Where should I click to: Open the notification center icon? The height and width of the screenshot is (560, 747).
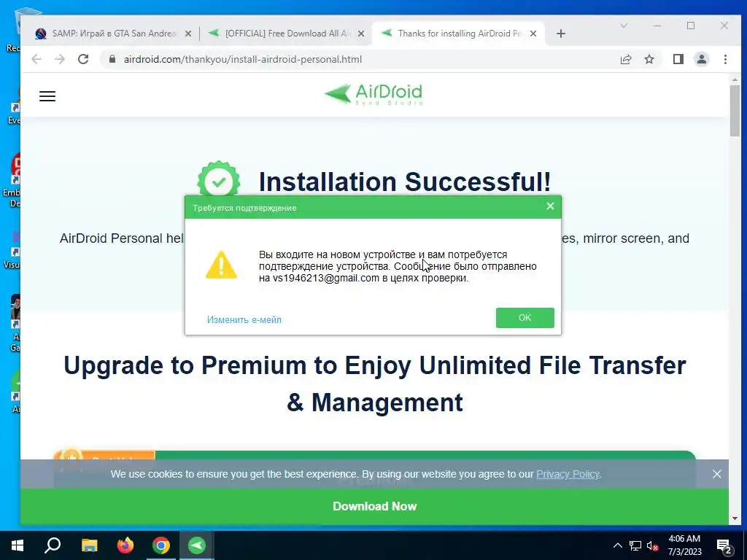pyautogui.click(x=724, y=545)
